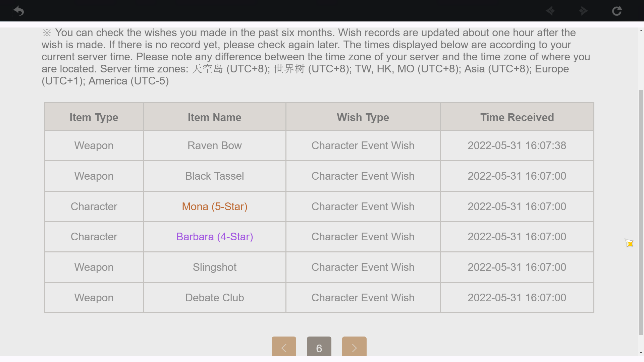The image size is (644, 362).
Task: Click the vertical scrollbar thumb
Action: click(x=641, y=212)
